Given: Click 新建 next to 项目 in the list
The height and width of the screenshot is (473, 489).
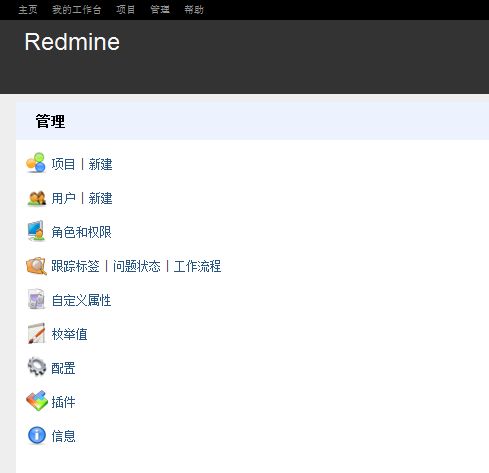Looking at the screenshot, I should (100, 164).
